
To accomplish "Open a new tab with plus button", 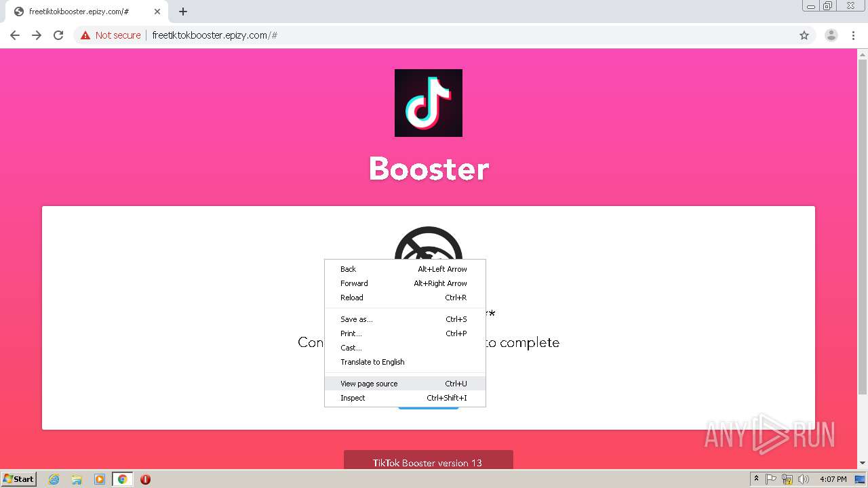I will pyautogui.click(x=183, y=12).
